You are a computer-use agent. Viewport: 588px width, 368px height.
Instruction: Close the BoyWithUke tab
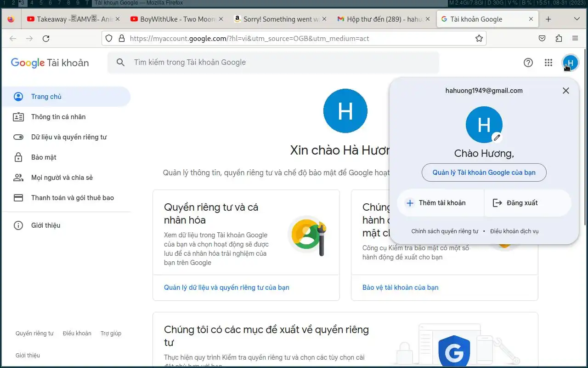(221, 19)
